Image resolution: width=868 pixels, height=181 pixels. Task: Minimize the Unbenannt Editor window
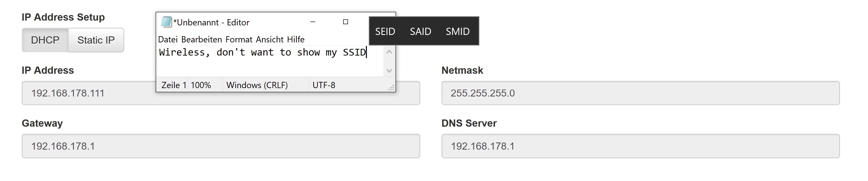pyautogui.click(x=313, y=22)
